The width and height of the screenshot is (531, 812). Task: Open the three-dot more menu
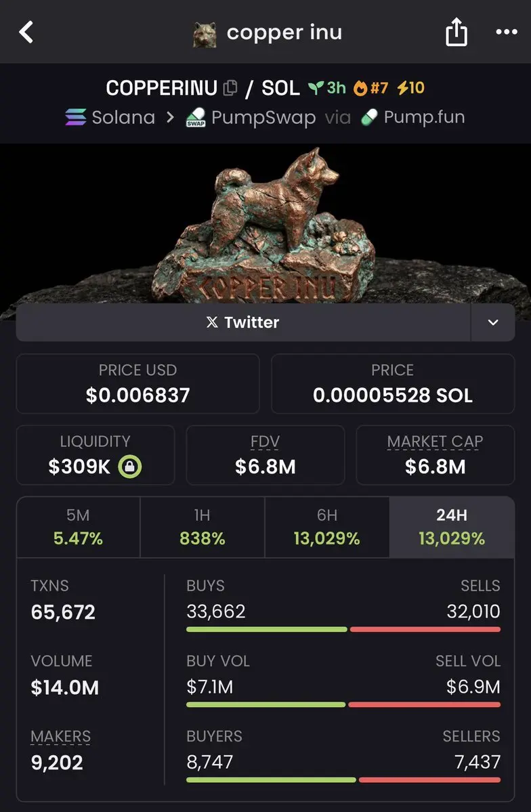pyautogui.click(x=506, y=32)
